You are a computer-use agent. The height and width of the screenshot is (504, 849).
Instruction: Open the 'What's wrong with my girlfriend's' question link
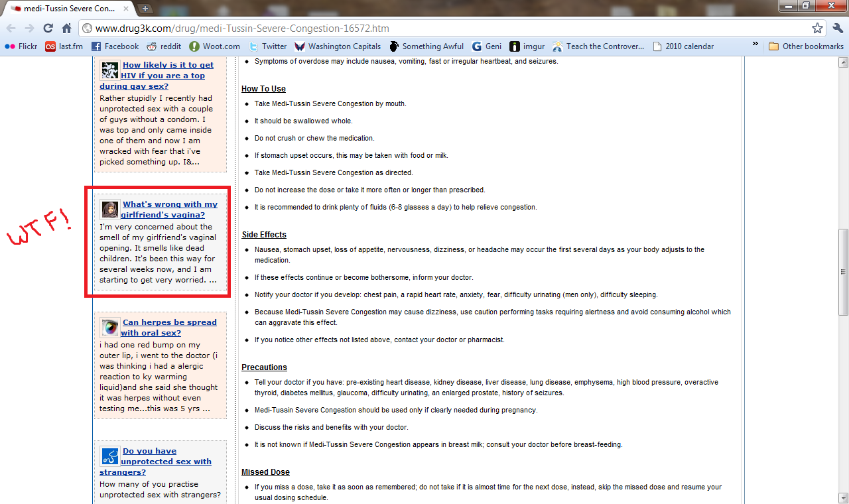click(169, 210)
